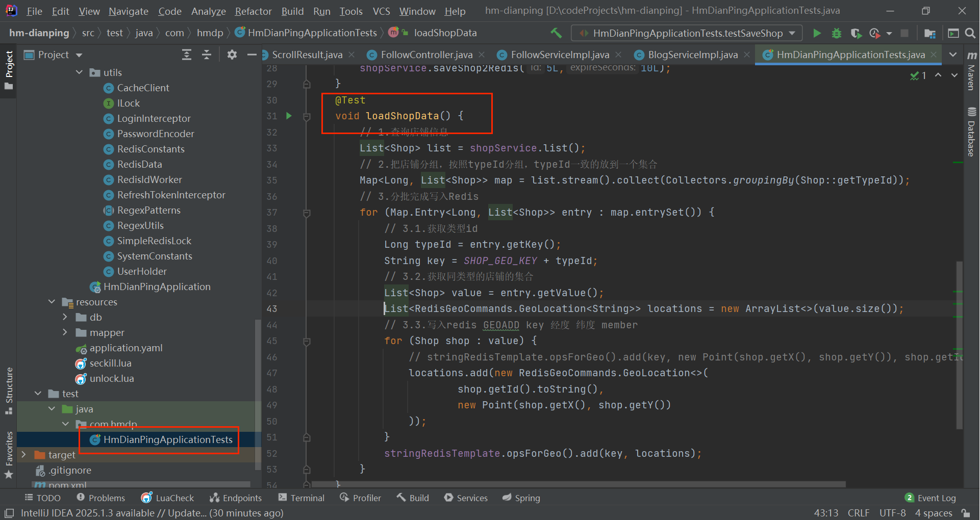Open the Refactor menu
The height and width of the screenshot is (520, 980).
pyautogui.click(x=253, y=11)
